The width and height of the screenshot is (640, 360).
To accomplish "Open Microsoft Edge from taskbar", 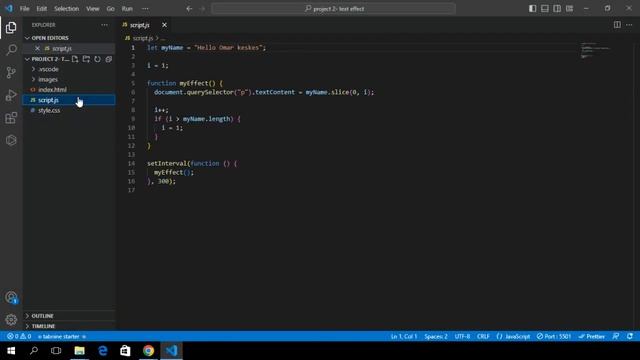I will pyautogui.click(x=102, y=351).
